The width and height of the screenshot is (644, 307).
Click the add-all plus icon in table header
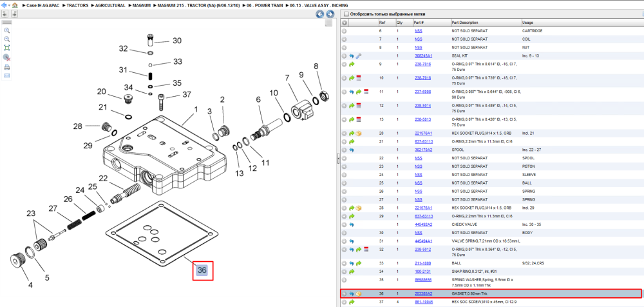[344, 23]
